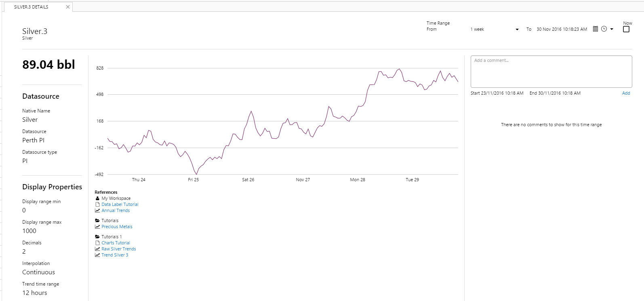Click the Tutorials folder icon
The image size is (644, 301).
(x=97, y=220)
